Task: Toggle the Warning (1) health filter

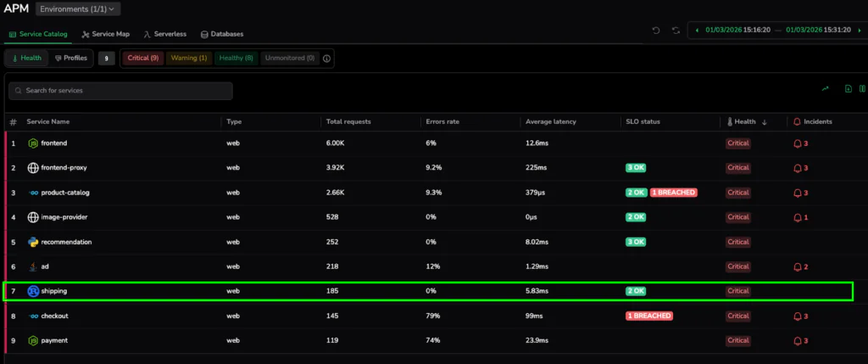Action: tap(188, 59)
